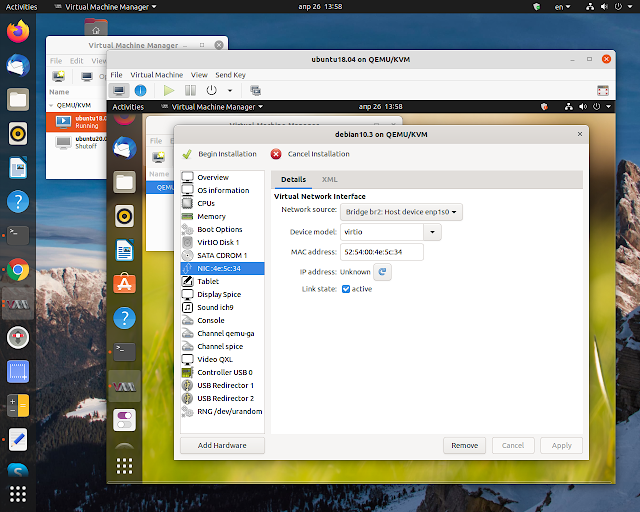The image size is (640, 512).
Task: Open the CPUs hardware entry
Action: click(x=222, y=203)
